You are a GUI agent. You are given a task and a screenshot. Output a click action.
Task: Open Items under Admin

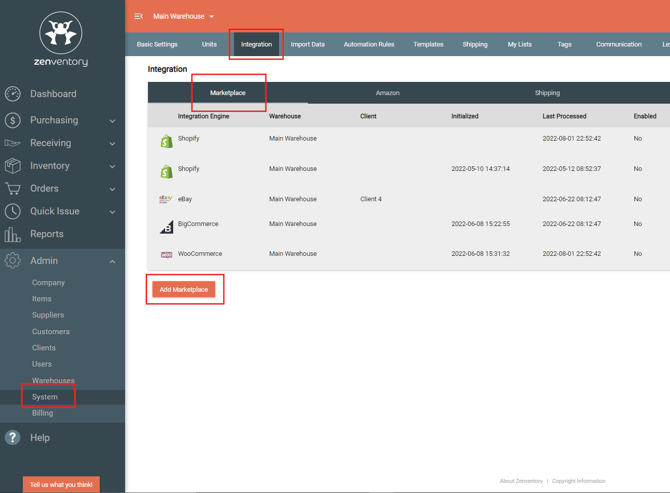41,299
